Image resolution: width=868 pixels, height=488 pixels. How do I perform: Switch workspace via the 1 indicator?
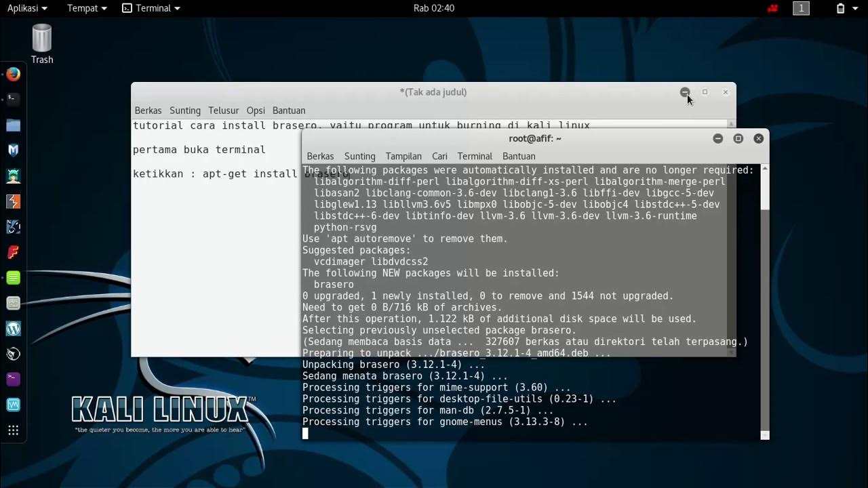(802, 8)
